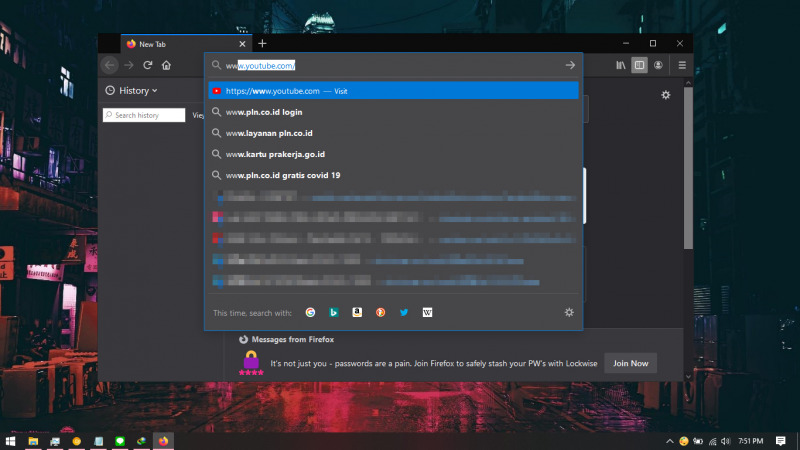This screenshot has height=450, width=800.
Task: Click the Firefox taskbar icon
Action: (163, 441)
